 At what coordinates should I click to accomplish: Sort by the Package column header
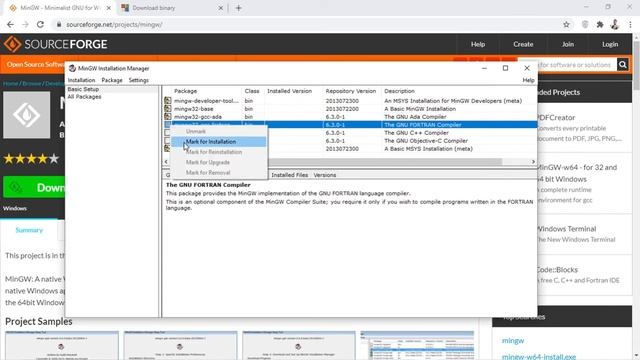tap(185, 91)
